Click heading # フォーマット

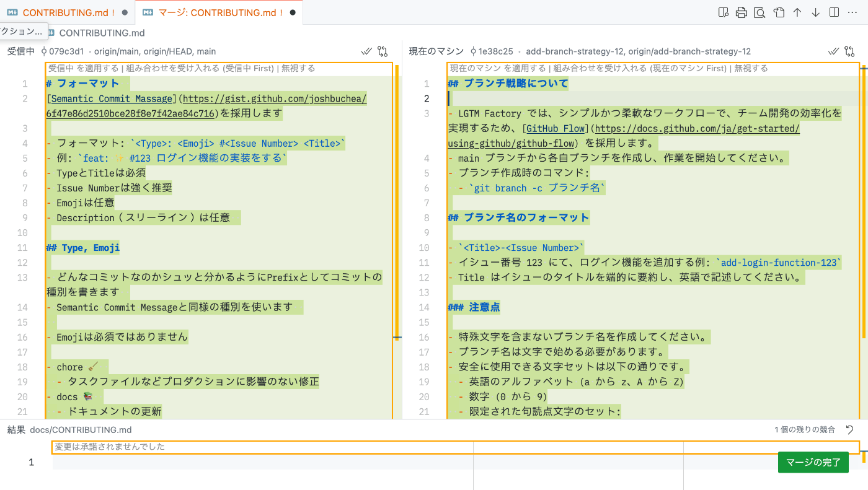82,84
